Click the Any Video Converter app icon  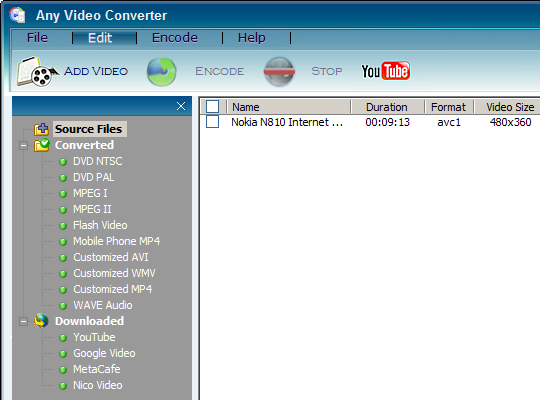17,15
